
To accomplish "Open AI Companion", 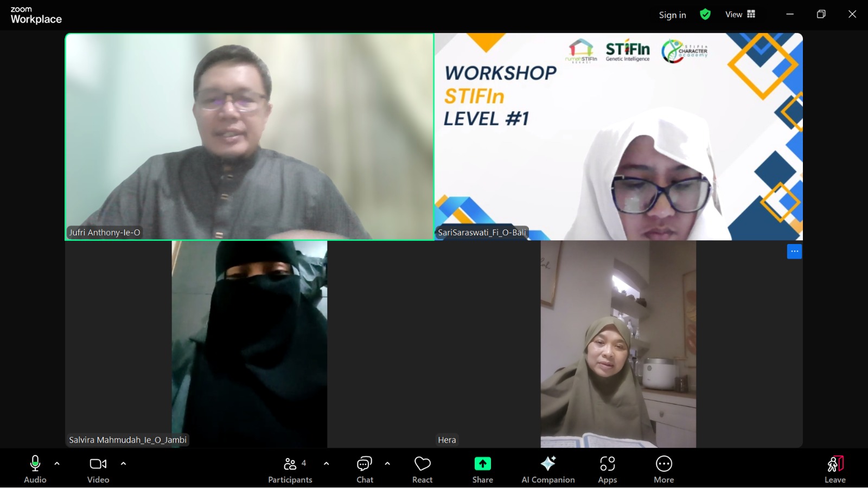I will pos(548,470).
